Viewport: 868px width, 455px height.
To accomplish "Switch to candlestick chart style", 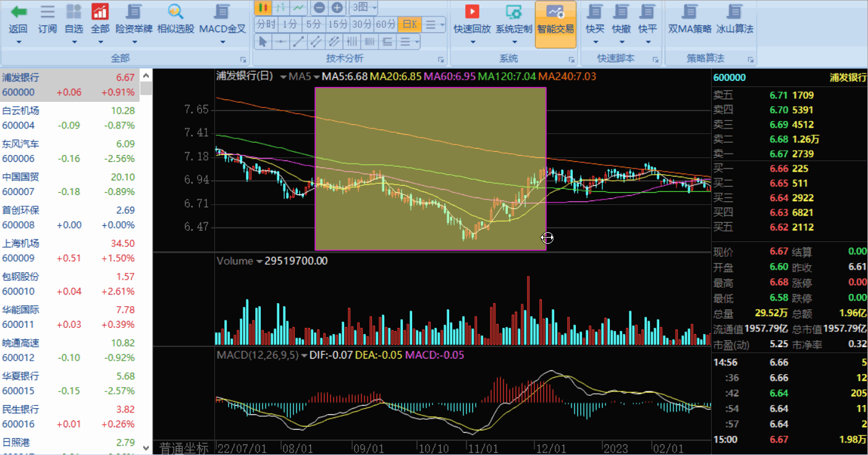I will 263,7.
